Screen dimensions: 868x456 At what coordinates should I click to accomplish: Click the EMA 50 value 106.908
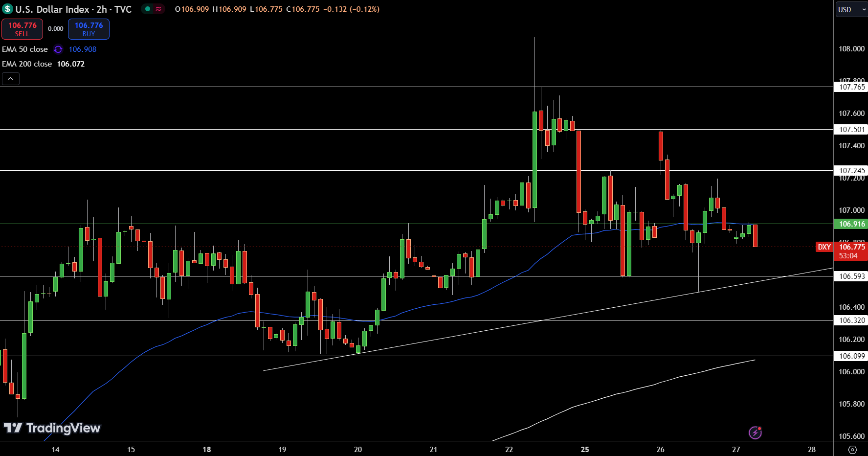tap(83, 49)
